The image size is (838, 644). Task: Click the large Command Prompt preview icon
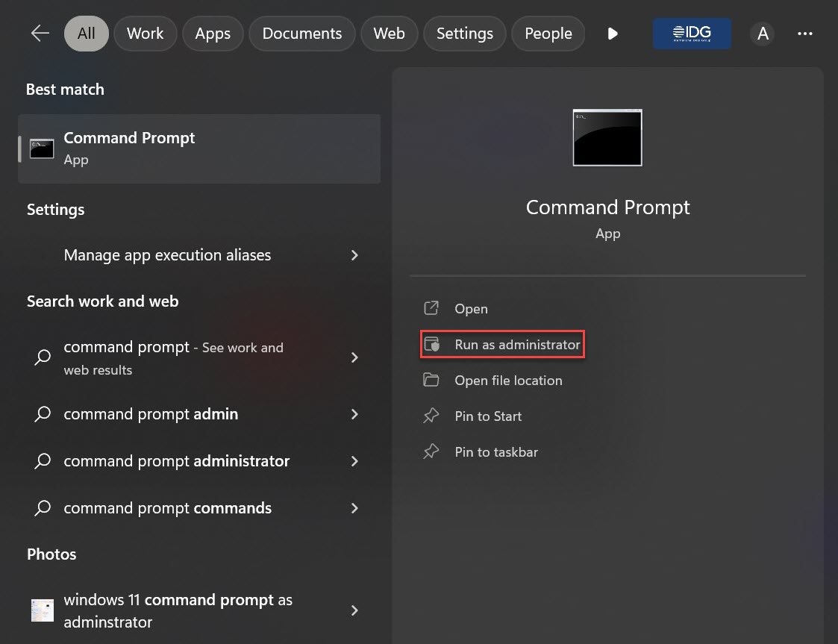tap(607, 137)
